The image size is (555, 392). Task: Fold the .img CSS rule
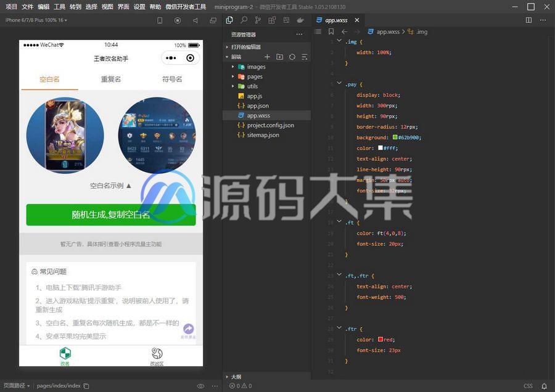(x=339, y=41)
